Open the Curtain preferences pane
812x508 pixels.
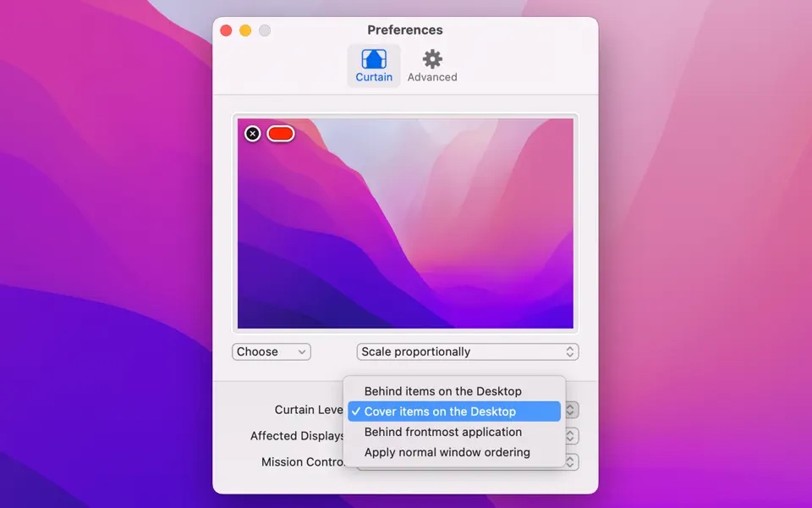374,65
